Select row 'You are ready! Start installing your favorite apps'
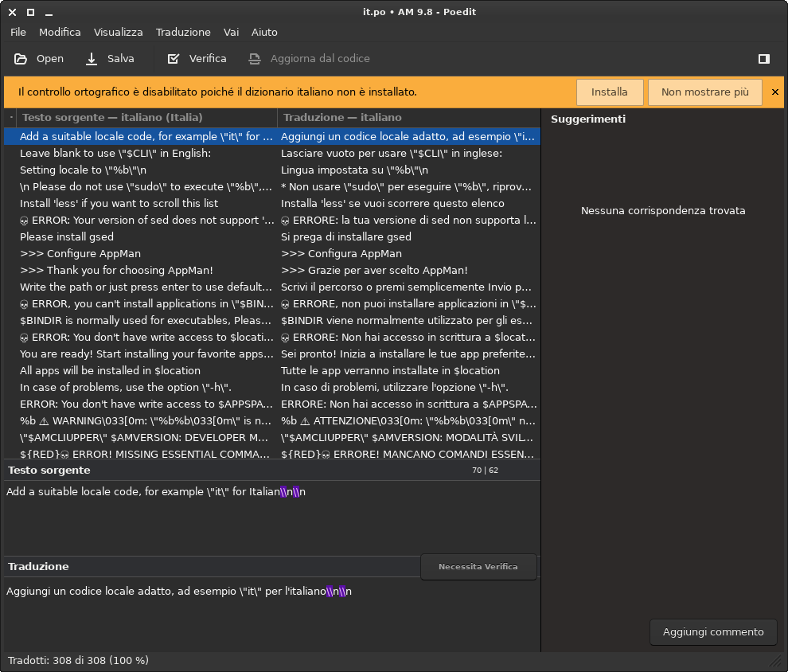Screen dimensions: 788x672 tap(272, 354)
